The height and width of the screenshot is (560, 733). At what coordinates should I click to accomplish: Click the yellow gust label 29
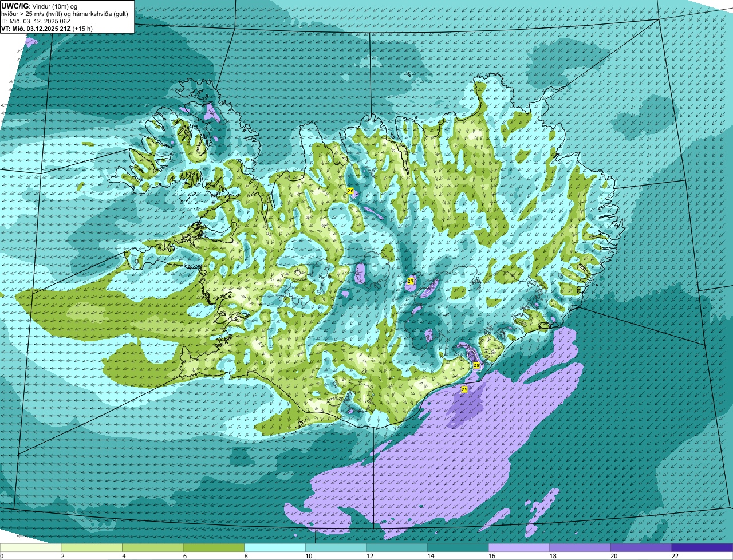[476, 365]
